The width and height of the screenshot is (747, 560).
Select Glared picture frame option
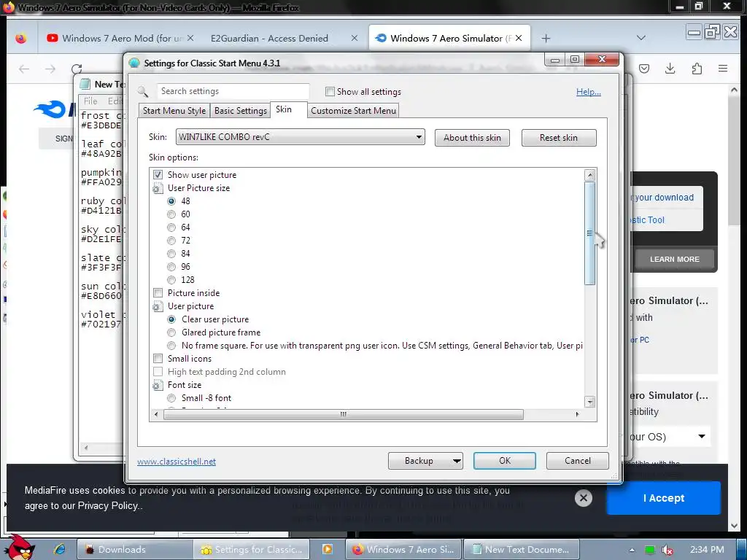click(171, 332)
